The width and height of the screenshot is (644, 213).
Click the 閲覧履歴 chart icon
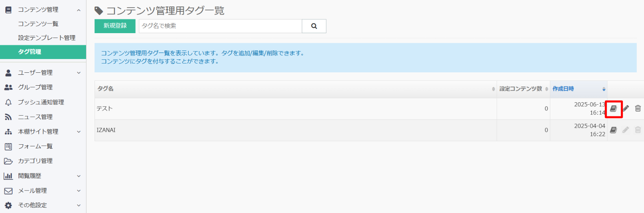[8, 176]
